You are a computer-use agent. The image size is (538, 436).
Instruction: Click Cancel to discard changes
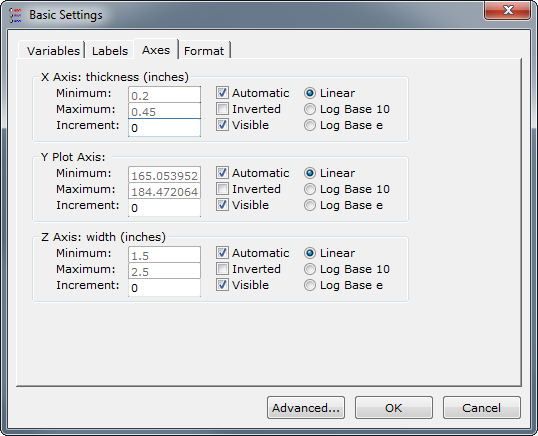point(481,408)
